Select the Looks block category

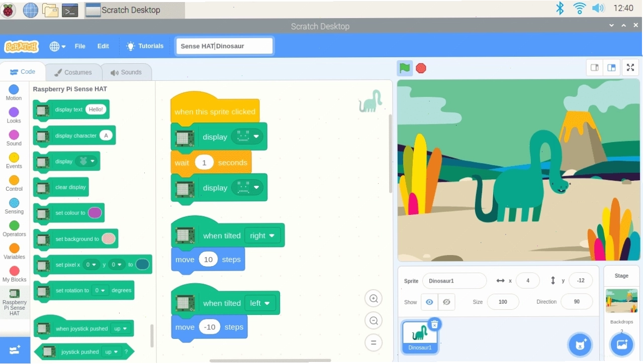(x=14, y=115)
